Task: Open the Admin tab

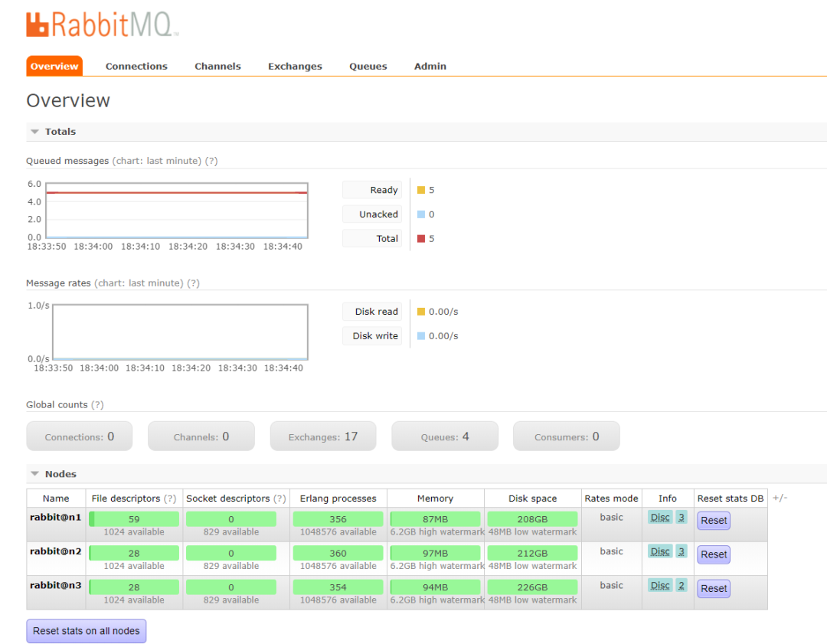Action: (x=430, y=66)
